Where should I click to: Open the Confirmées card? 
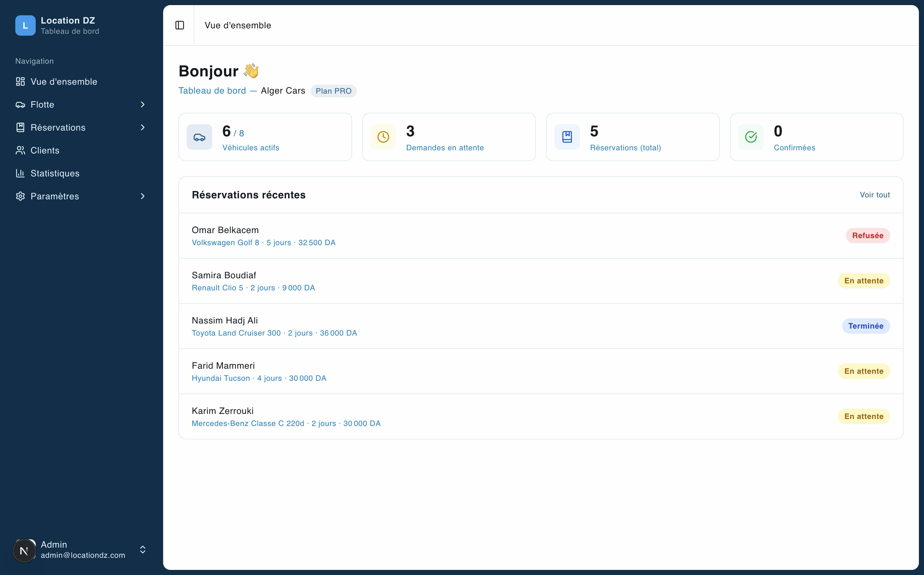click(x=817, y=137)
